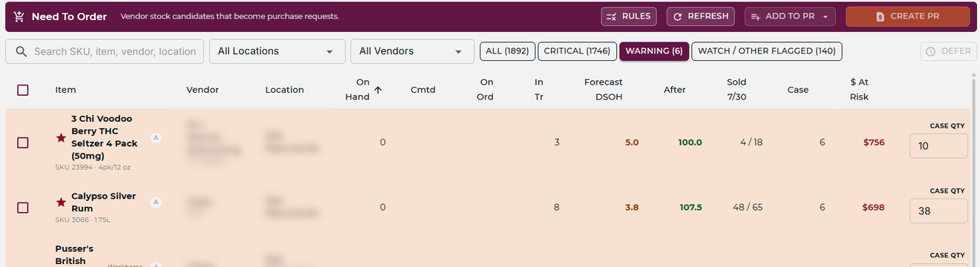980x267 pixels.
Task: Click the A badge on Calypso Silver Rum row
Action: (156, 202)
